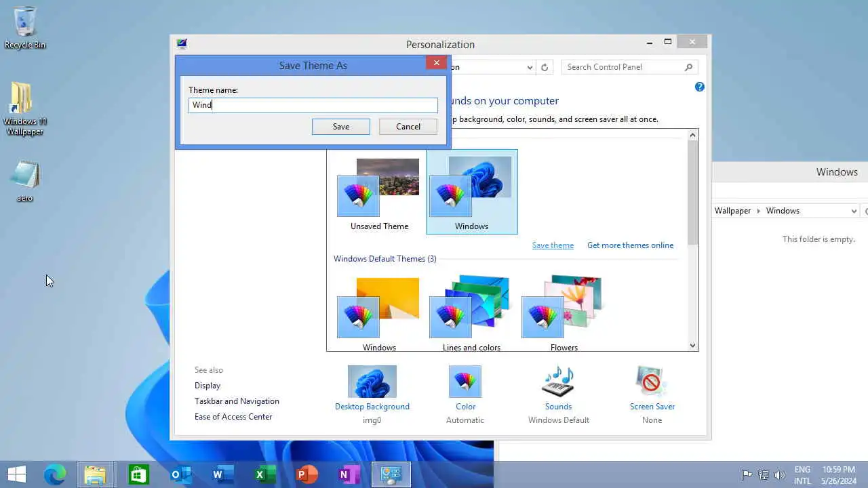
Task: Close the Save Theme As dialog
Action: (x=437, y=63)
